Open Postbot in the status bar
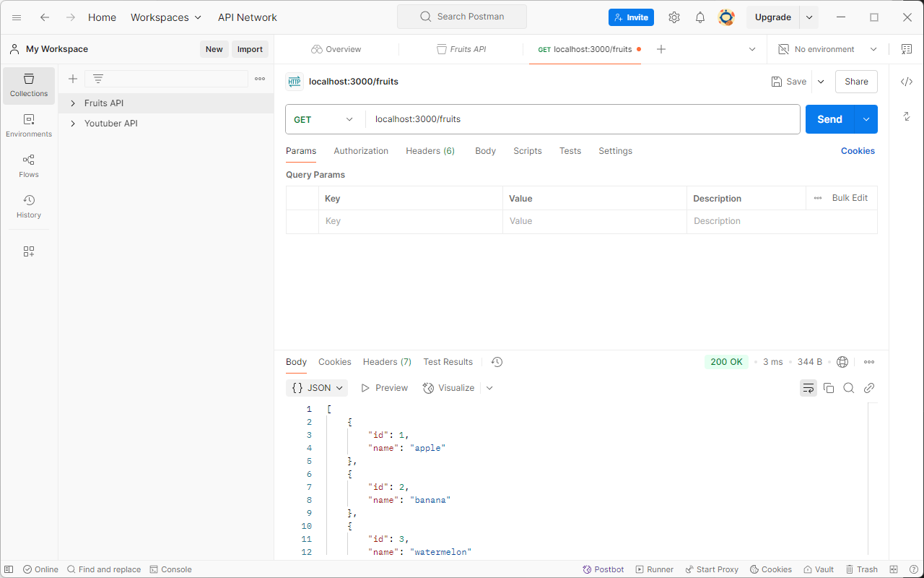Viewport: 924px width, 578px height. 603,569
